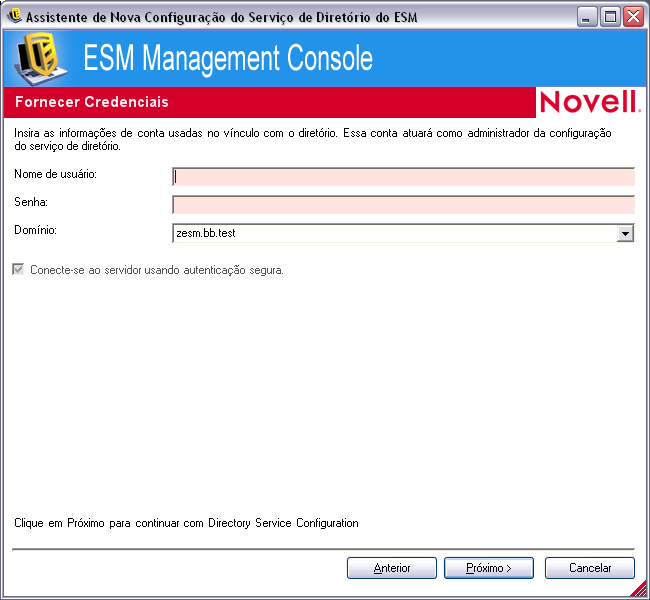
Task: Click the ESM Management Console banner title
Action: pos(228,58)
